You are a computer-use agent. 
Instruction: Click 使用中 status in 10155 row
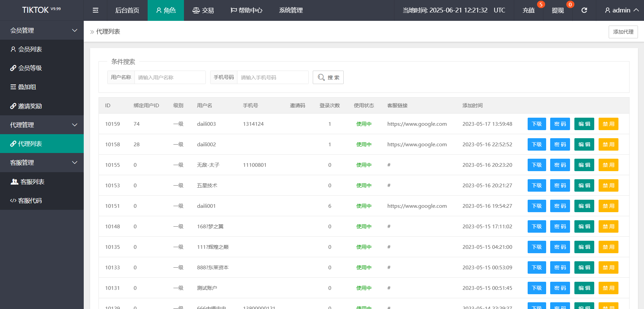point(364,165)
